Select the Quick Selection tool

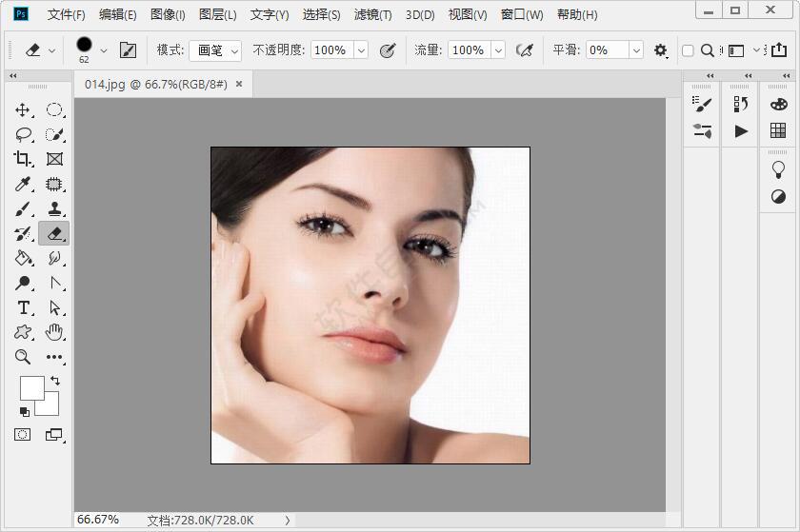coord(54,134)
